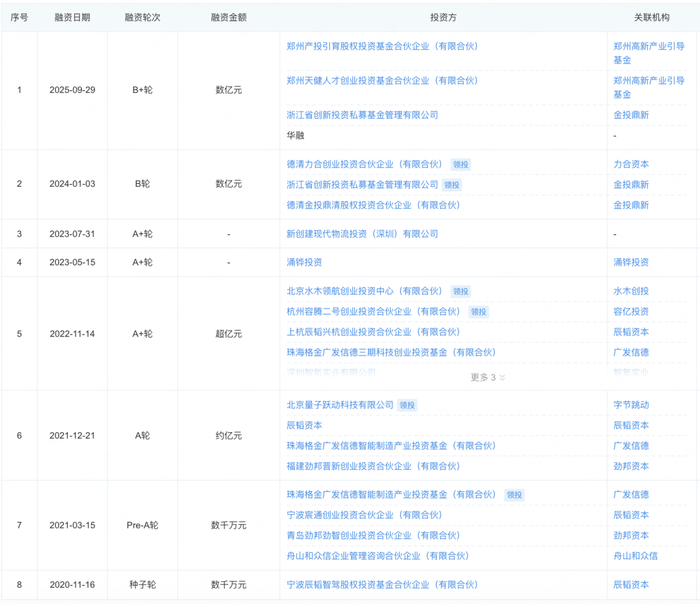This screenshot has height=604, width=700.
Task: Click 领投 tag beside 北京量子跃动科技有限公司
Action: (407, 405)
